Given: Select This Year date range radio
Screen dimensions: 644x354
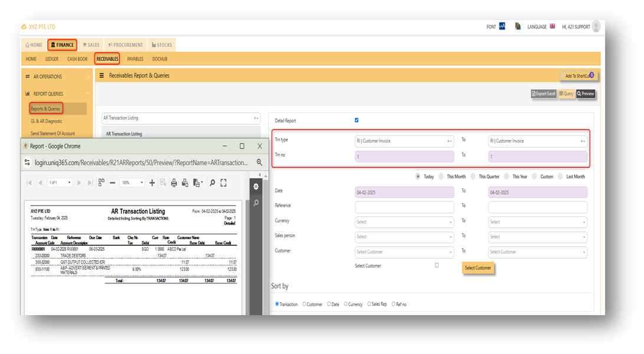Looking at the screenshot, I should point(507,176).
